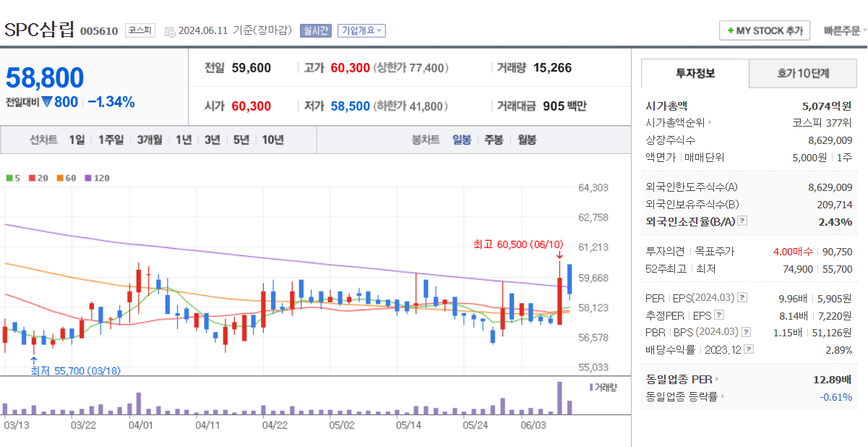
Task: Click the tall volume bar near 06/10
Action: click(x=559, y=398)
